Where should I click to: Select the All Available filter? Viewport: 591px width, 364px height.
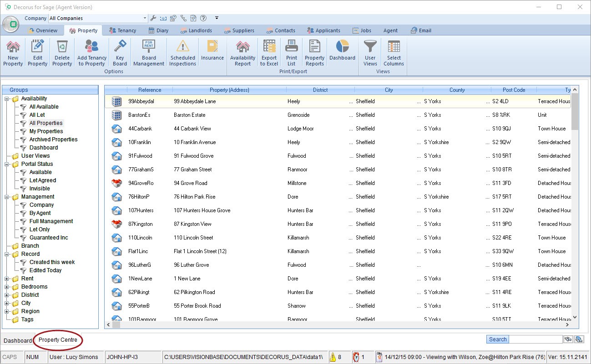(x=44, y=107)
